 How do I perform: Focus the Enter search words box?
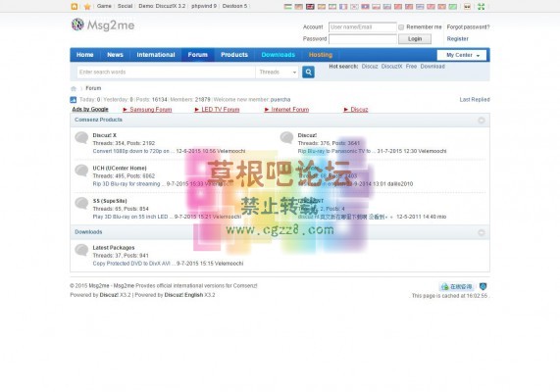tap(166, 73)
